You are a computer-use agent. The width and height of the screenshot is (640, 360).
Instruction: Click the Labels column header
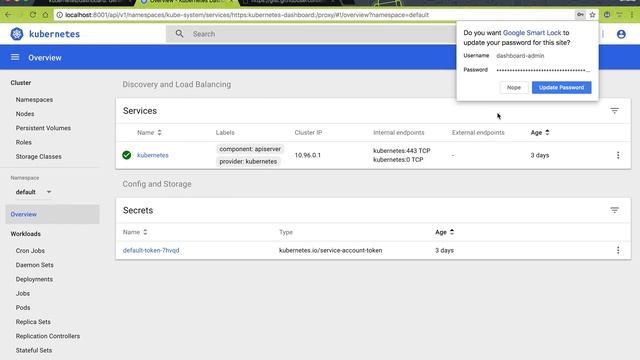(225, 133)
